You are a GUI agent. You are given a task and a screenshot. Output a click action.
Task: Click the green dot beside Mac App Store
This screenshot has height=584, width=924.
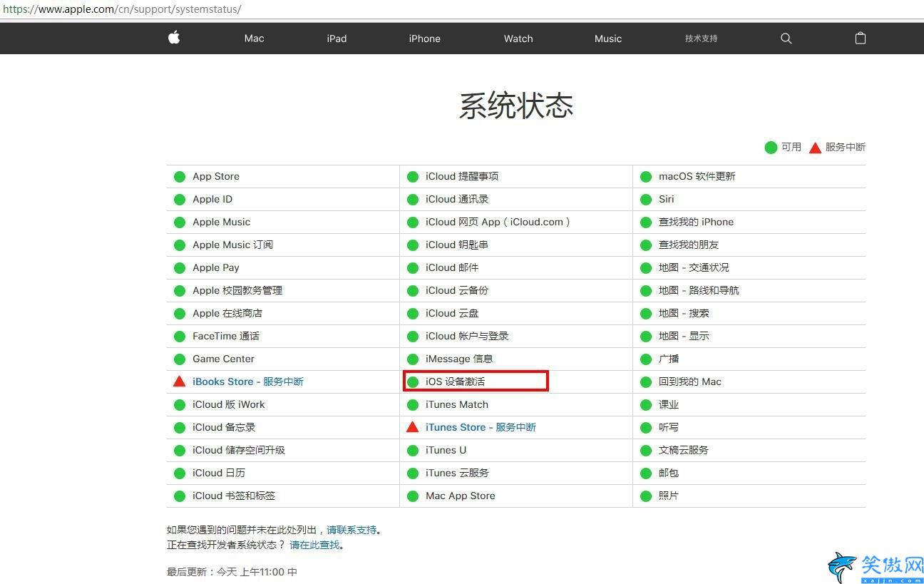click(x=412, y=496)
